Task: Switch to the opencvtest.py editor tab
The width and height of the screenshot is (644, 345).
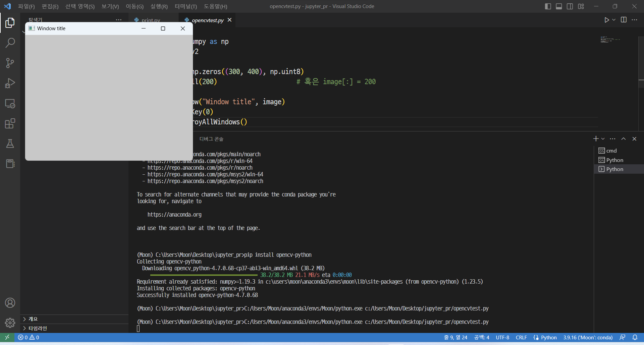Action: click(207, 20)
